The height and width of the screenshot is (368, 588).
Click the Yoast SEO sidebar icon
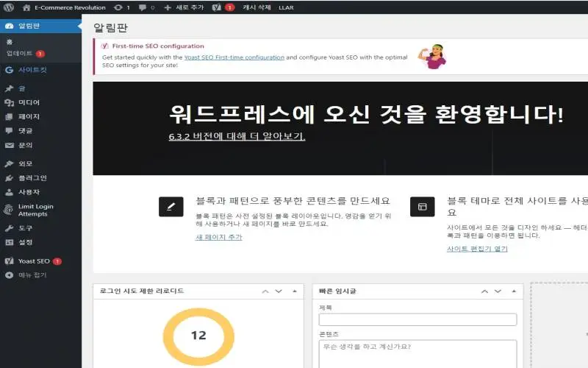(10, 261)
